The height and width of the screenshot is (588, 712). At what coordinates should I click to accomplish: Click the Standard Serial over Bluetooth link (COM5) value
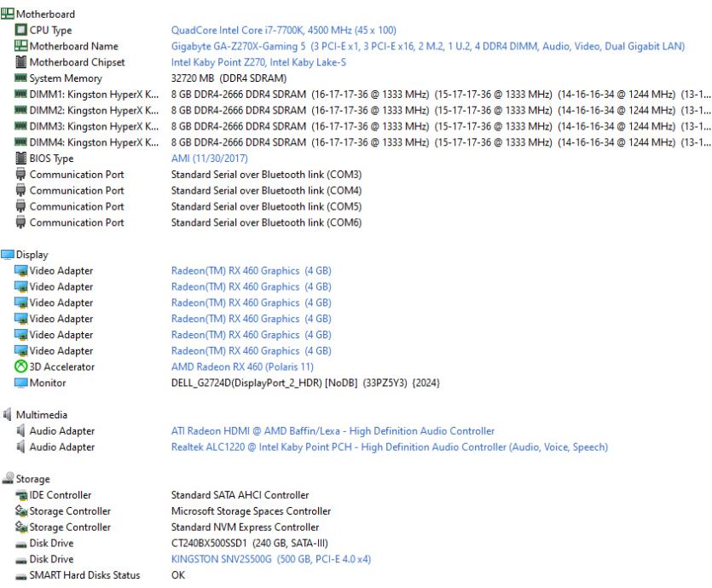(266, 206)
